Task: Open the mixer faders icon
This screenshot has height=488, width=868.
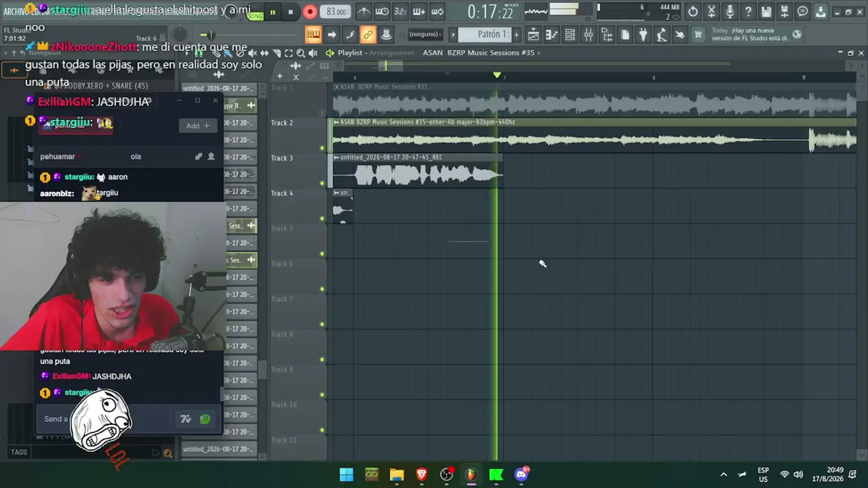Action: (x=589, y=35)
